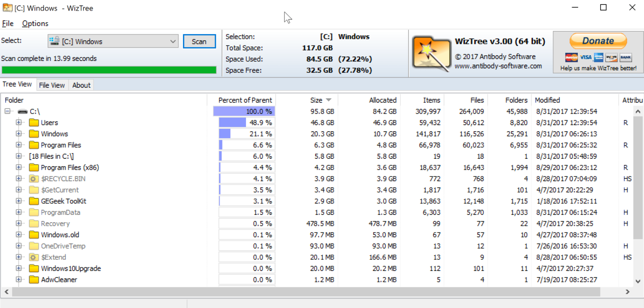Click the Windows 21.1 % percent bar
The image size is (644, 308).
coord(247,134)
